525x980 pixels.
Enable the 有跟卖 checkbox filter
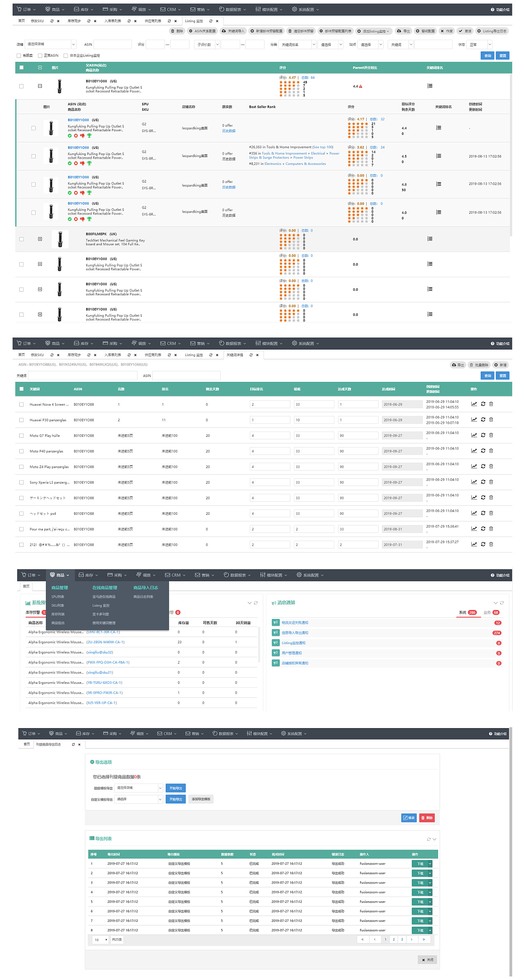coord(19,56)
